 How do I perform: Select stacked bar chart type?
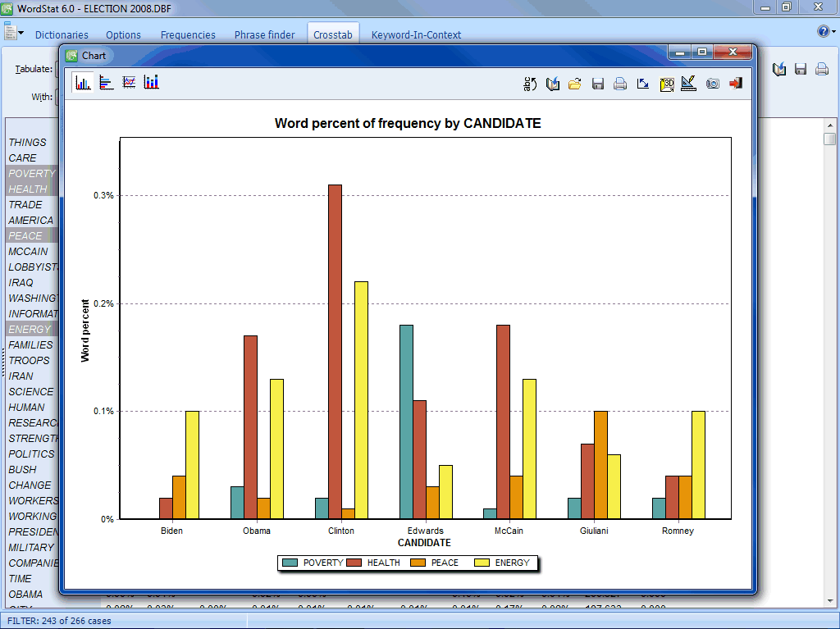[x=151, y=83]
